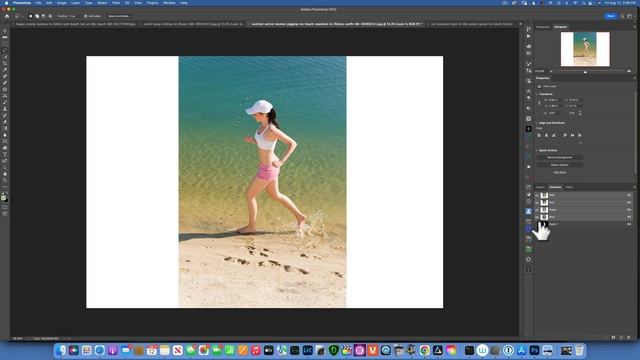Toggle visibility of Green channel
The height and width of the screenshot is (360, 640).
[537, 210]
